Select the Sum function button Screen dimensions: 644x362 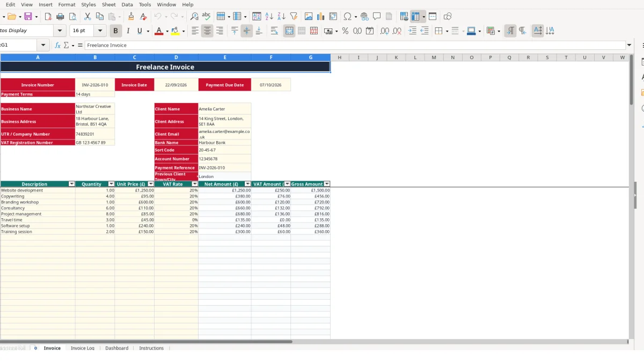pyautogui.click(x=66, y=45)
